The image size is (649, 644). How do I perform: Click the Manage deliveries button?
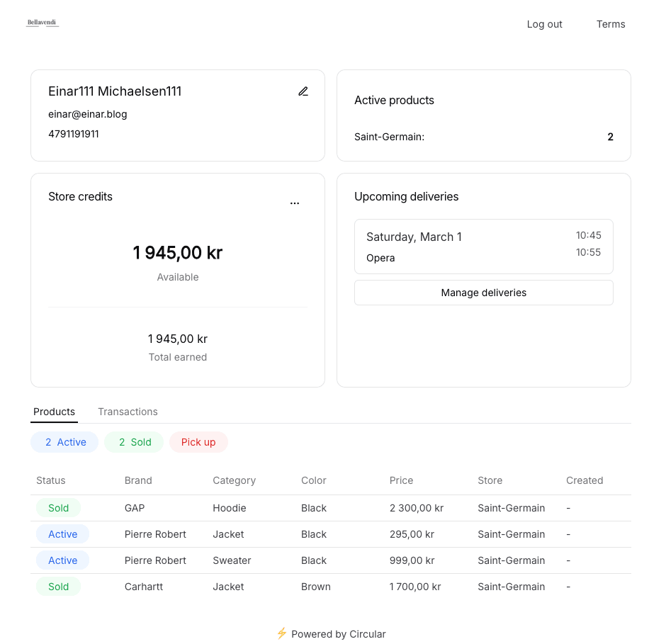point(483,292)
